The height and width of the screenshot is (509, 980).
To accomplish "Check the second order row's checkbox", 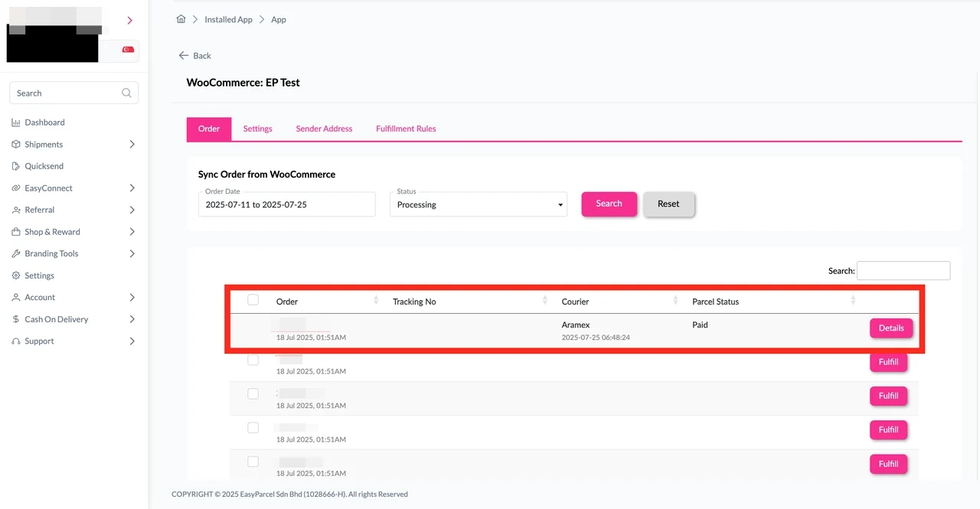I will pyautogui.click(x=253, y=360).
